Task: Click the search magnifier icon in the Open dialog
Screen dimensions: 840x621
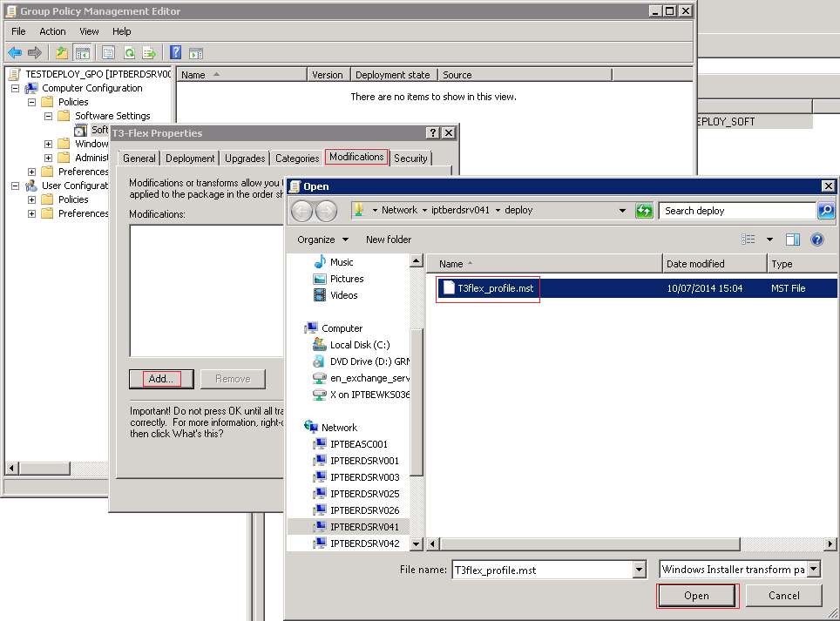Action: point(825,211)
